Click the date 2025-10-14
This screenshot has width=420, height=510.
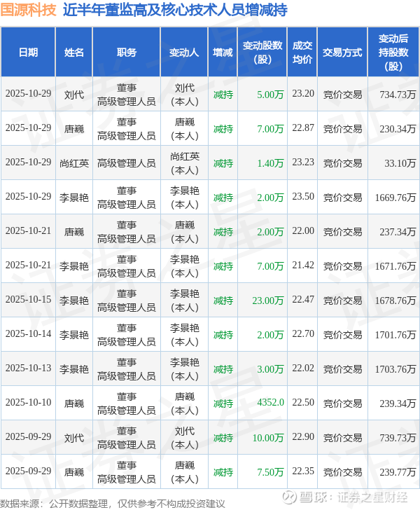point(28,333)
